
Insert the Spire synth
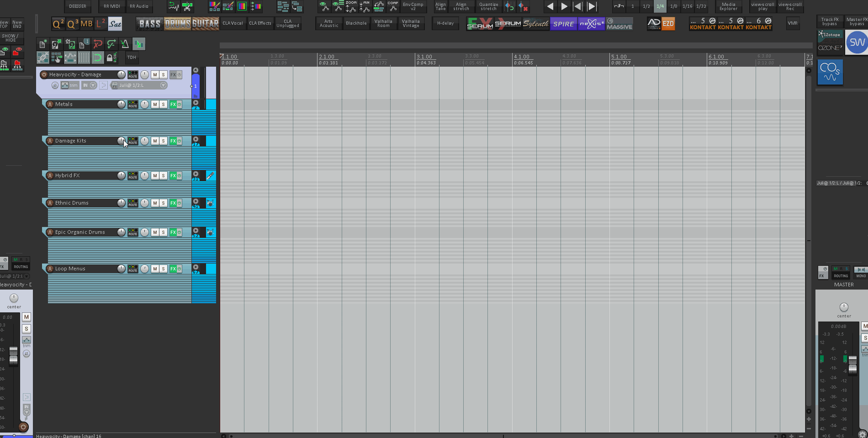tap(564, 24)
